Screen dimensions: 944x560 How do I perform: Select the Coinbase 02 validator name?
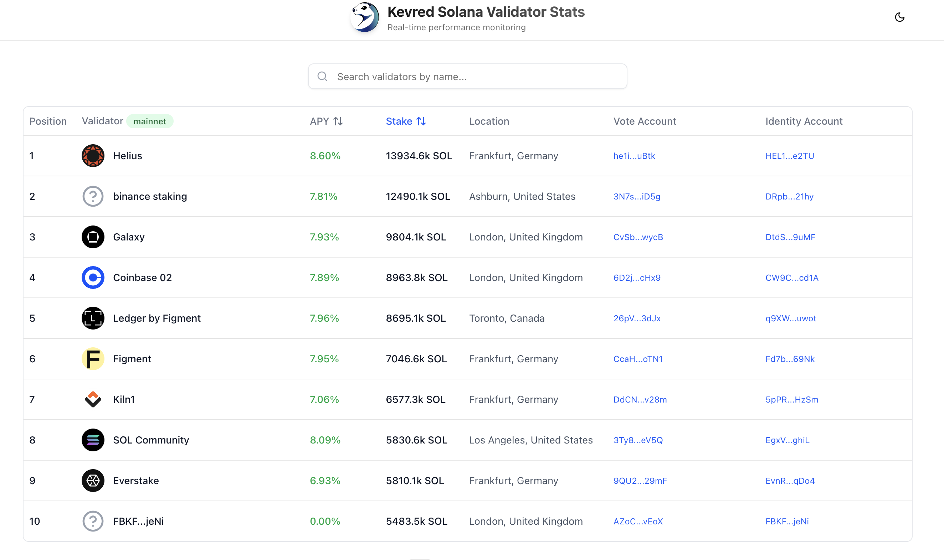pyautogui.click(x=142, y=278)
